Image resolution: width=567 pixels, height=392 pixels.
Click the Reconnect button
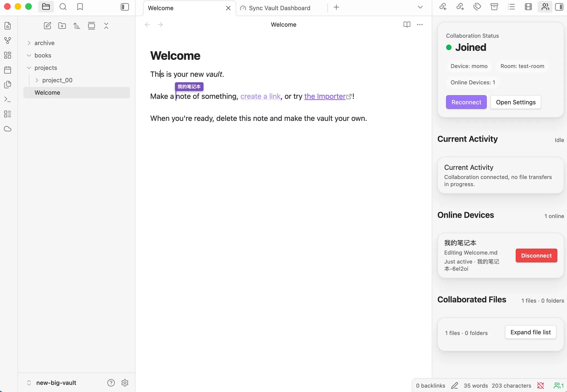click(466, 102)
